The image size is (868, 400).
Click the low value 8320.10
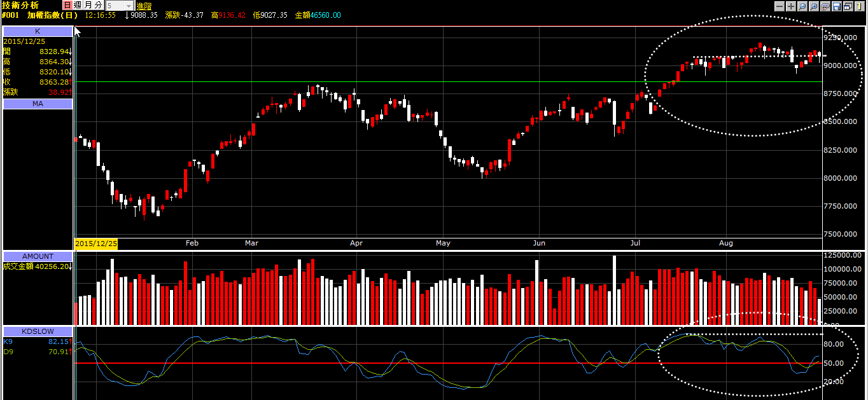[54, 72]
